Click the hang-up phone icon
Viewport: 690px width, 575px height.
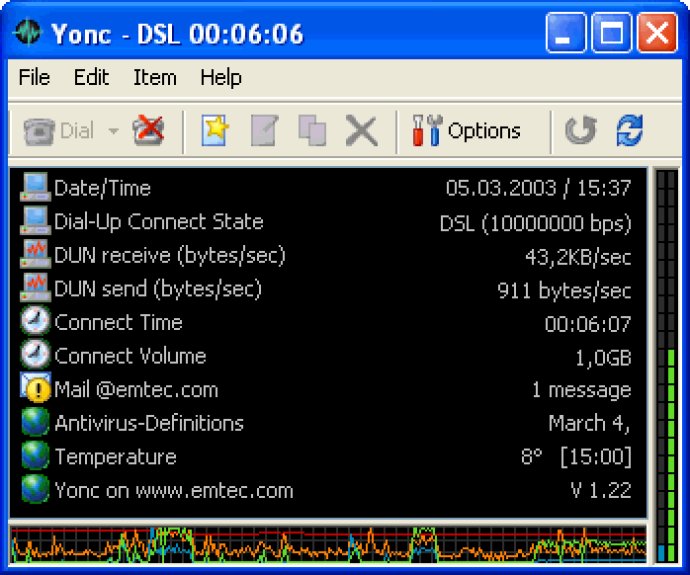pos(149,131)
